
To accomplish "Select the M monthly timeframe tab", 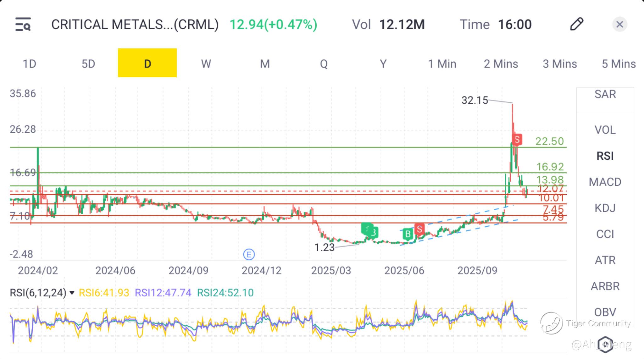I will pos(265,64).
